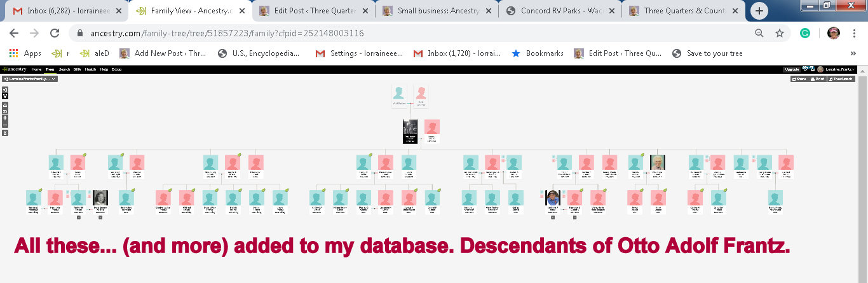Switch to vertical family view icon
This screenshot has width=868, height=283.
tap(5, 96)
